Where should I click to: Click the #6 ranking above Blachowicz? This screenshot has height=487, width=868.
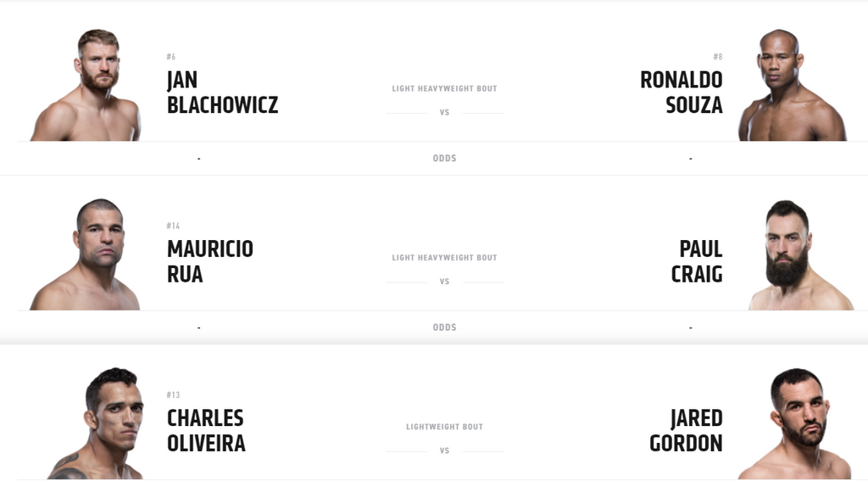pos(171,57)
